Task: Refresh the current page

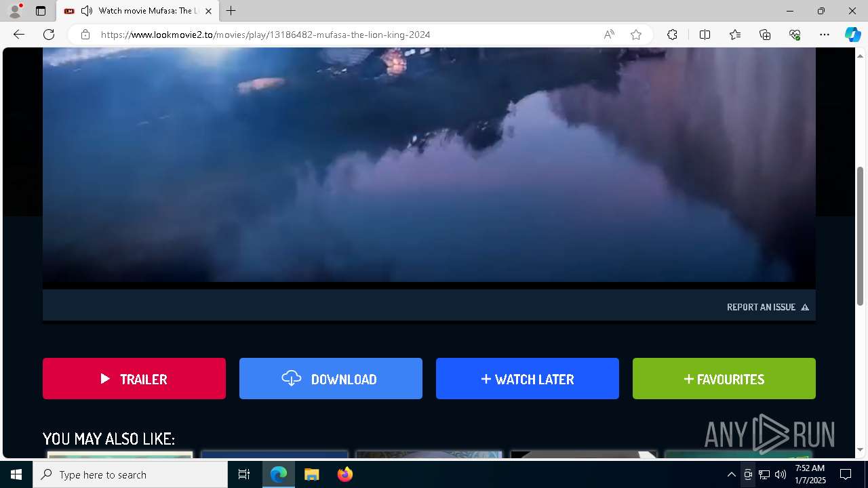Action: click(49, 35)
